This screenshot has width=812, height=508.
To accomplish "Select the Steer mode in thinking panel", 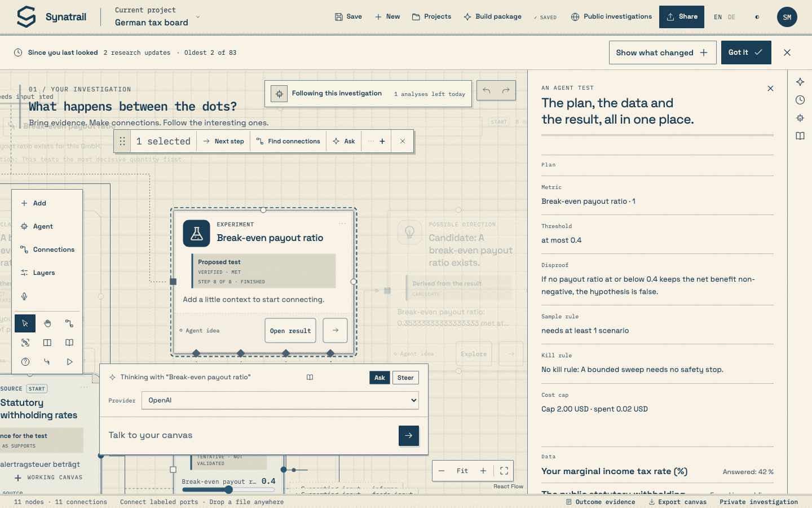I will point(405,378).
